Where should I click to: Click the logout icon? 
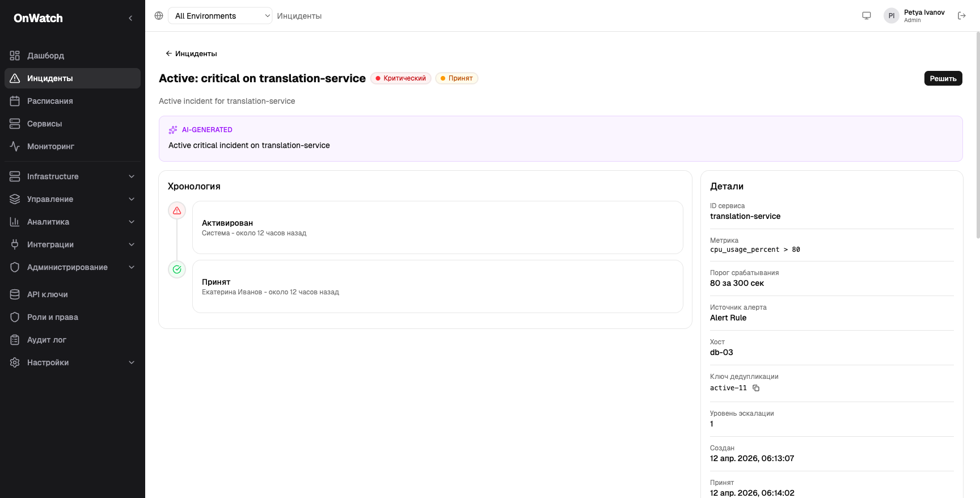962,16
